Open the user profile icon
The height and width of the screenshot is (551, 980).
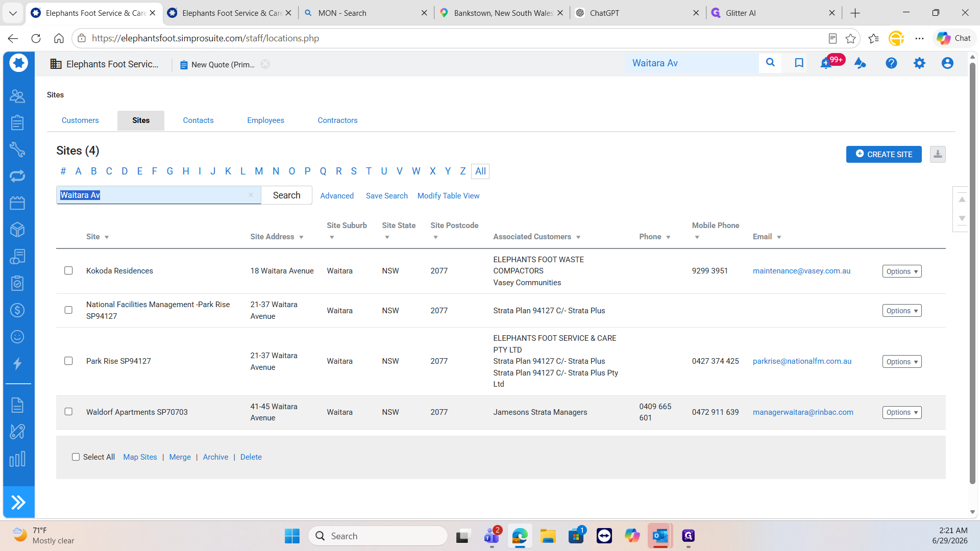pos(947,63)
